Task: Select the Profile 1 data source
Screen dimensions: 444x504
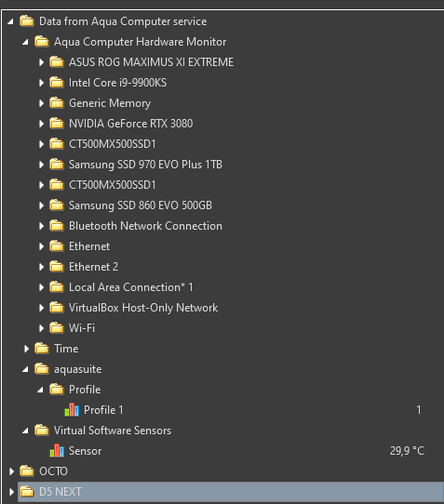Action: point(103,410)
